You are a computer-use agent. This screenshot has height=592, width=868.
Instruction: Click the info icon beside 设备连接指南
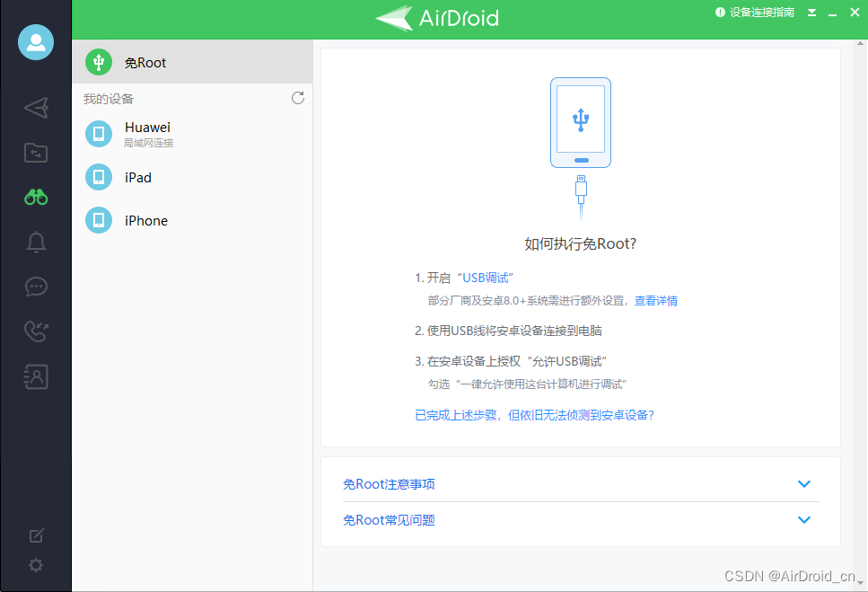720,13
